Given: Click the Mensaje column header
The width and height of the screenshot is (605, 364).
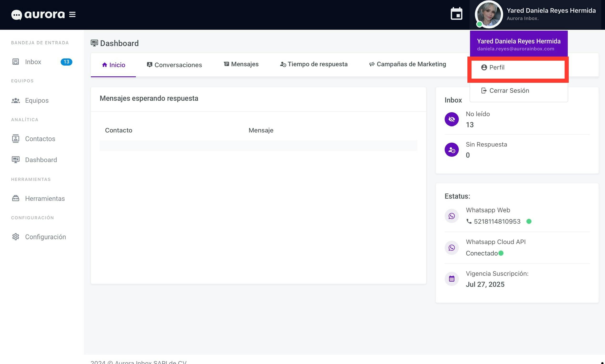Looking at the screenshot, I should (261, 130).
